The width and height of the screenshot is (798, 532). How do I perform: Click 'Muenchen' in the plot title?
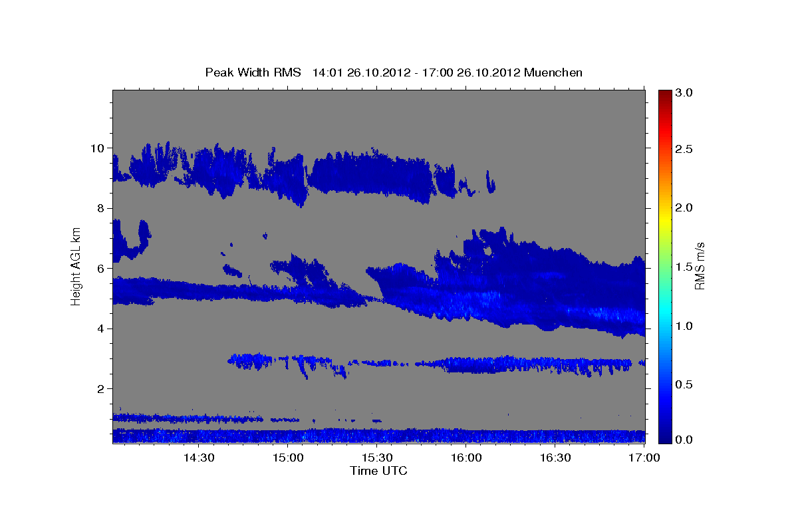[553, 72]
